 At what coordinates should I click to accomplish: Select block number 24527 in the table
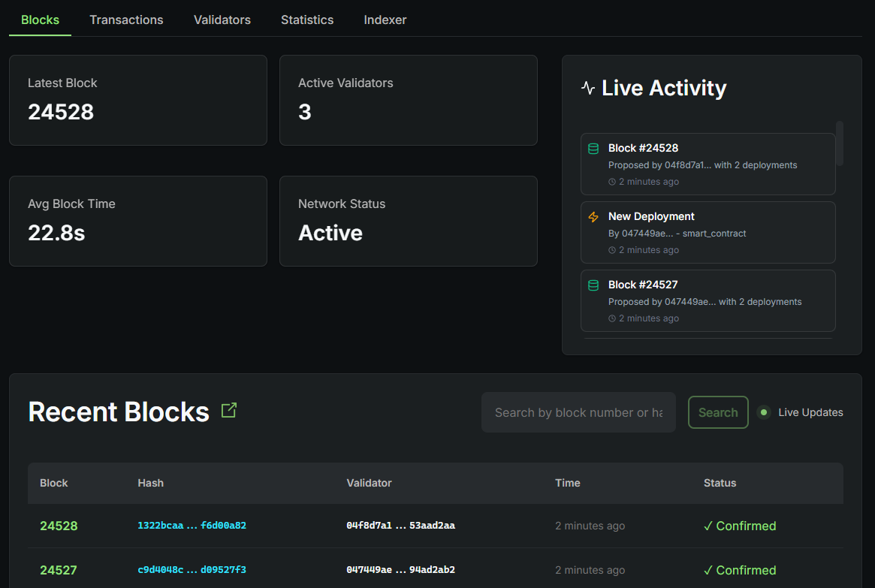click(x=59, y=570)
